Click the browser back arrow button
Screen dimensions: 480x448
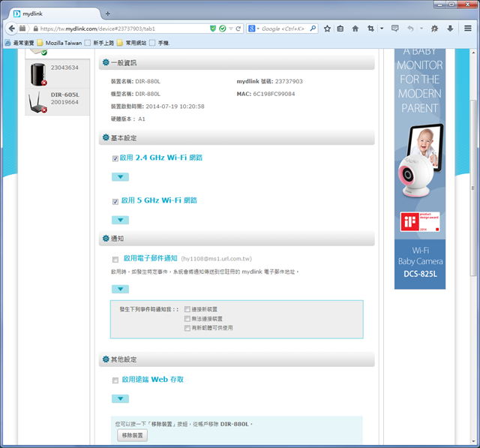(12, 29)
